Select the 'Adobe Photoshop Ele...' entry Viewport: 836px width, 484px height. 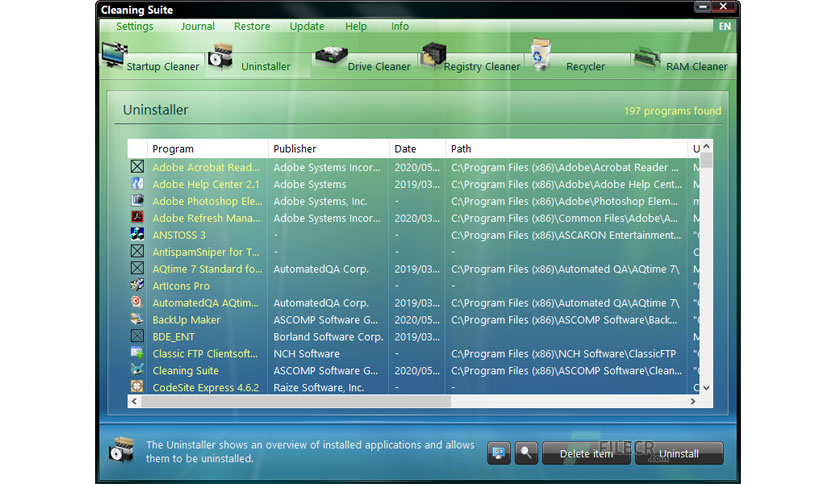[207, 201]
